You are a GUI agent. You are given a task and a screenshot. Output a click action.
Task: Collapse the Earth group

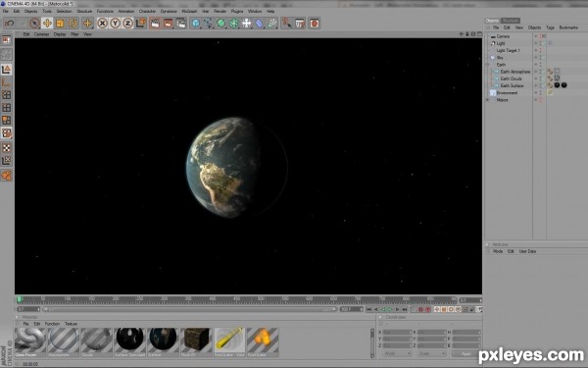[488, 65]
